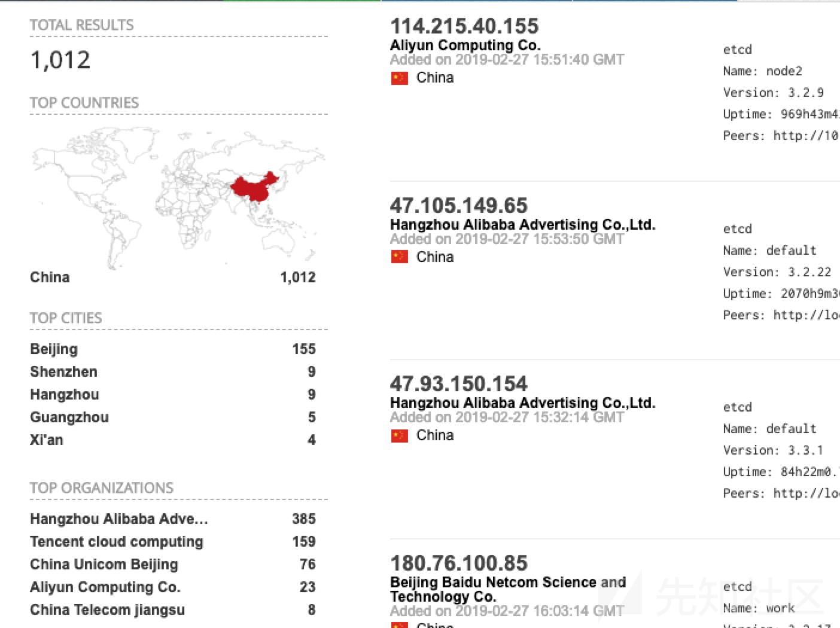Click 'Added on 2019-02-27 15:53:50 GMT' timestamp
Viewport: 840px width, 628px height.
[507, 239]
